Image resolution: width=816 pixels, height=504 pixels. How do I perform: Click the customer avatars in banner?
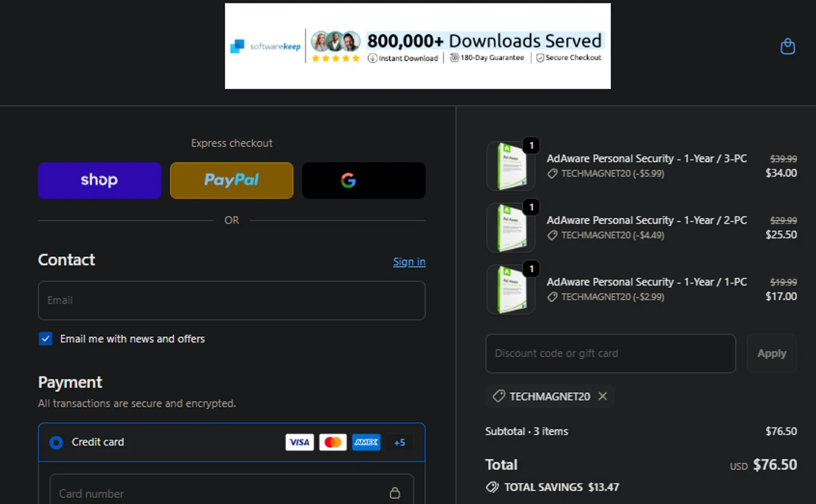pos(336,41)
